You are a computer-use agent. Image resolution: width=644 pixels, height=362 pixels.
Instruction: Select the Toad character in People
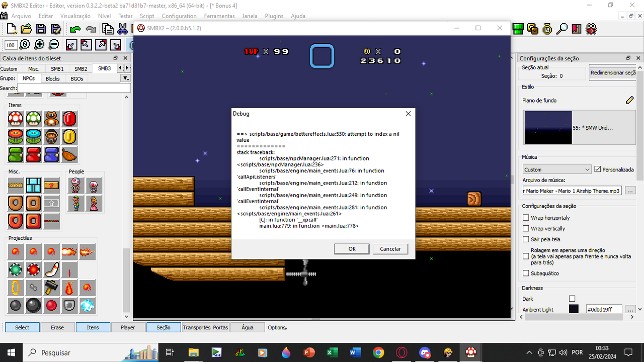(76, 186)
